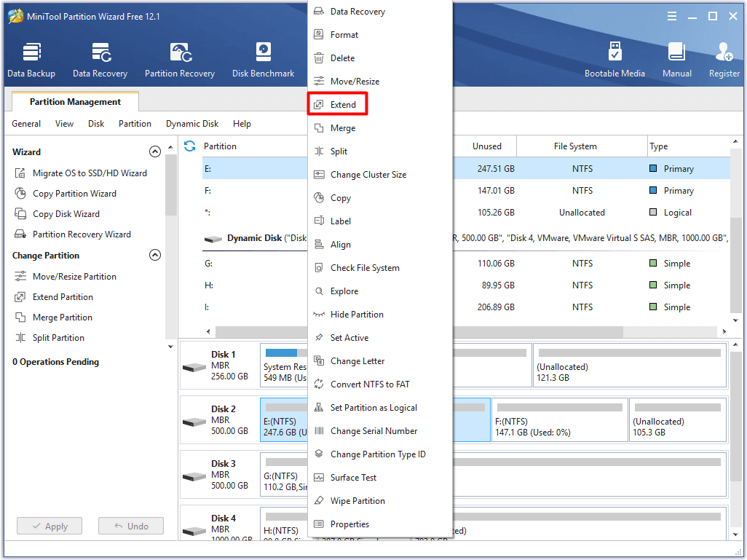This screenshot has width=747, height=560.
Task: Start Migrate OS to SSD/HD Wizard
Action: click(81, 173)
